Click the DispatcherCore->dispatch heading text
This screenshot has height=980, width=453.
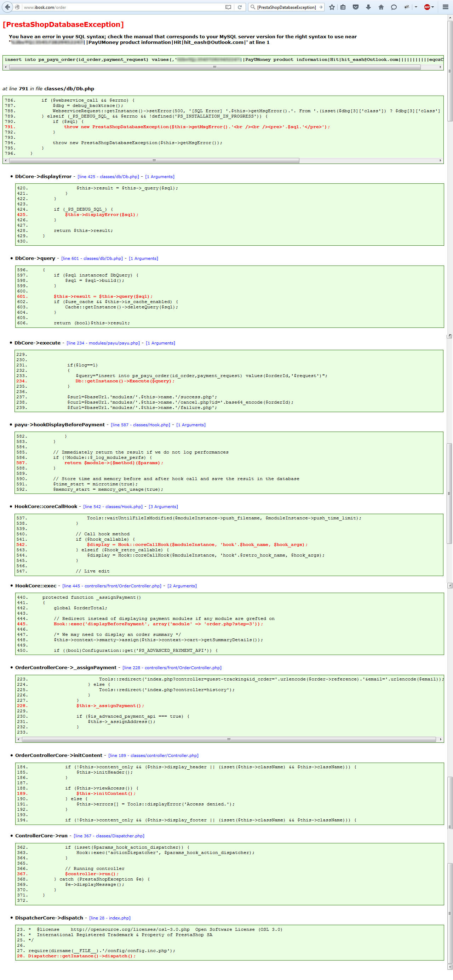pos(49,918)
